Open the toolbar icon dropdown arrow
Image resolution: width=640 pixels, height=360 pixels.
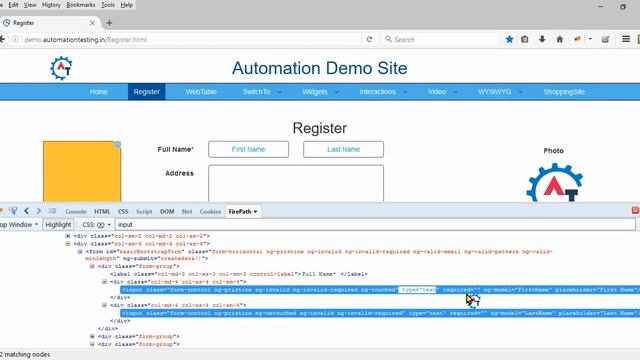click(590, 39)
